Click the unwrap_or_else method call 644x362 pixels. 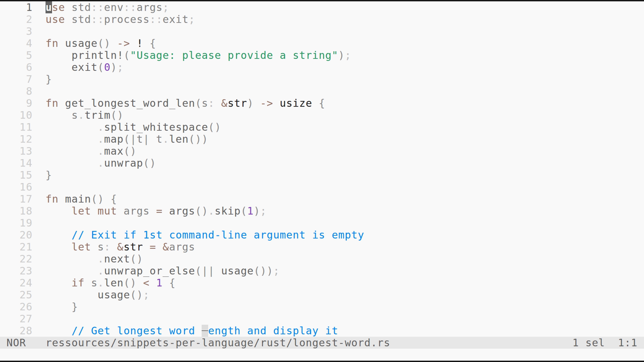click(149, 271)
